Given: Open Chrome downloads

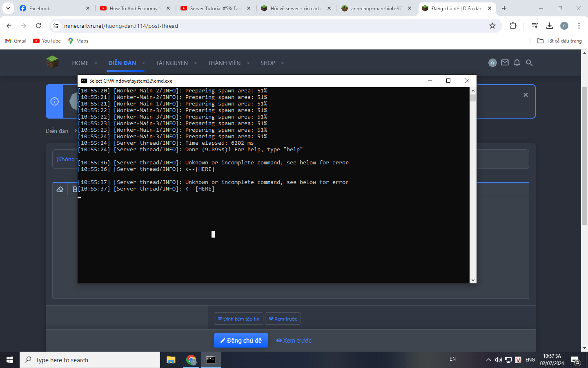Looking at the screenshot, I should (550, 26).
